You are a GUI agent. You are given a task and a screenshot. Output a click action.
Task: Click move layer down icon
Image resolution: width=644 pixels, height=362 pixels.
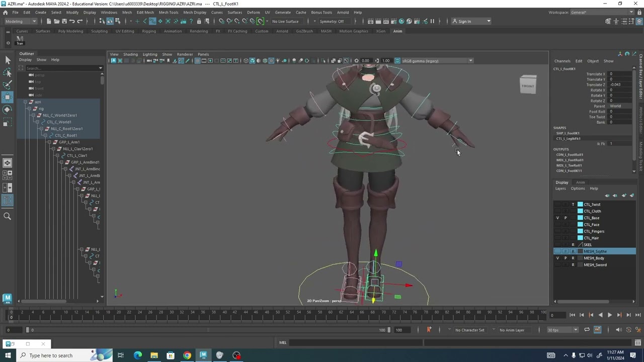tap(615, 196)
